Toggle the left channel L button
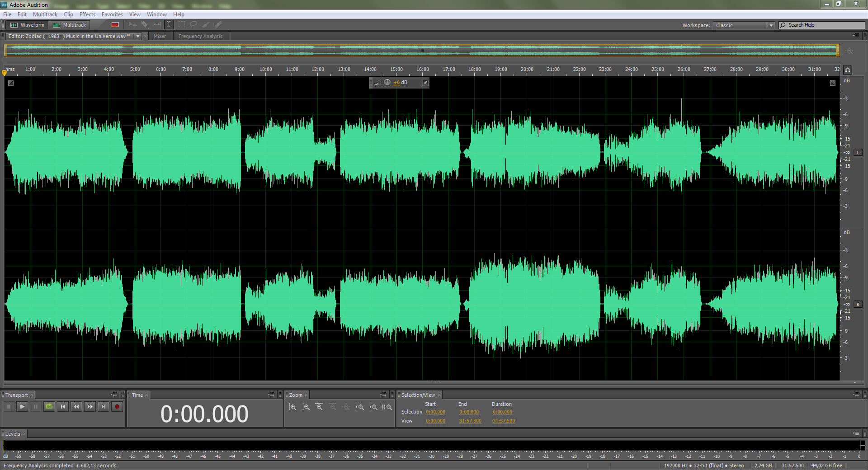 click(x=858, y=153)
